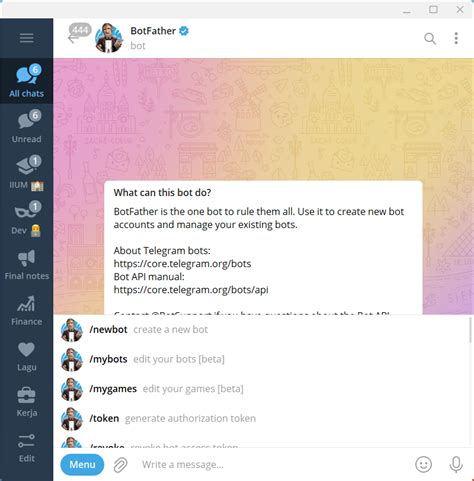Open BotFather profile picture in header
The width and height of the screenshot is (474, 481).
109,38
